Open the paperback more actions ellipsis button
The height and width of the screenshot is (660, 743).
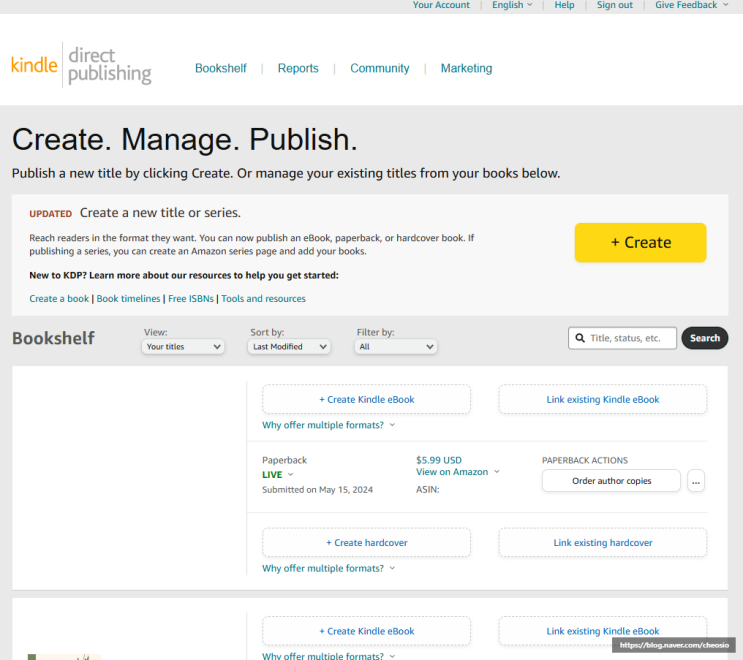point(696,481)
